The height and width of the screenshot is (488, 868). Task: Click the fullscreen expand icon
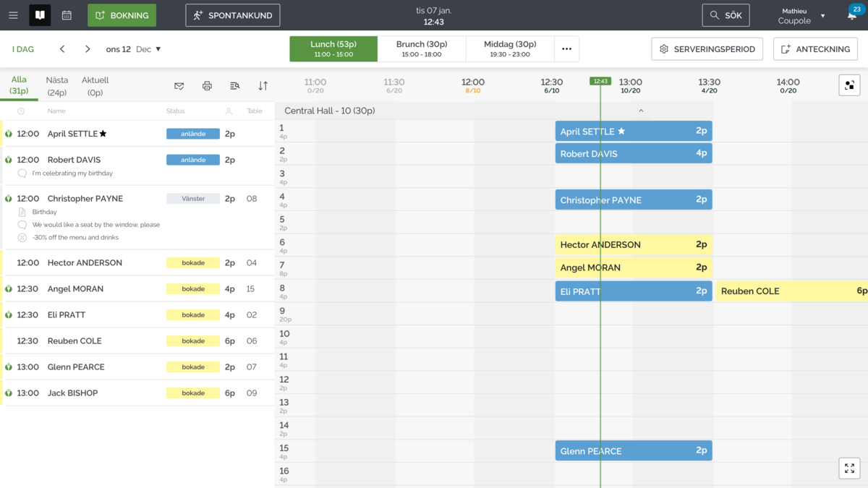pos(849,468)
